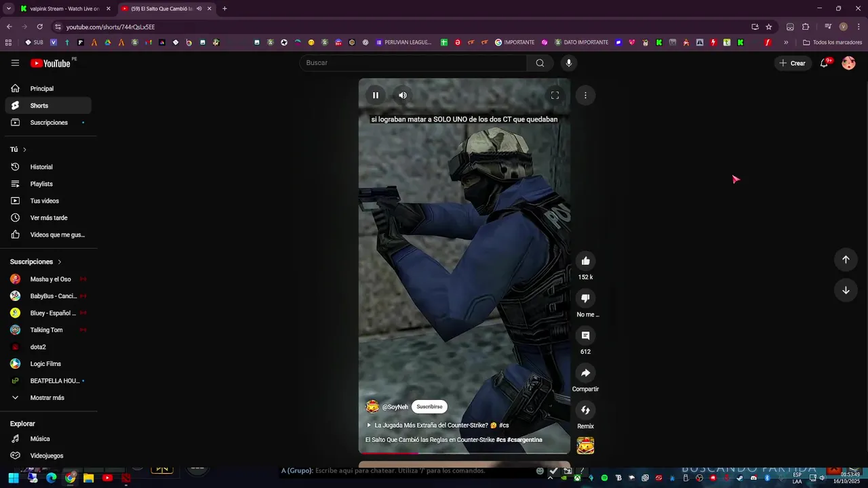868x488 pixels.
Task: Open Bluey - Español channel
Action: (x=48, y=313)
